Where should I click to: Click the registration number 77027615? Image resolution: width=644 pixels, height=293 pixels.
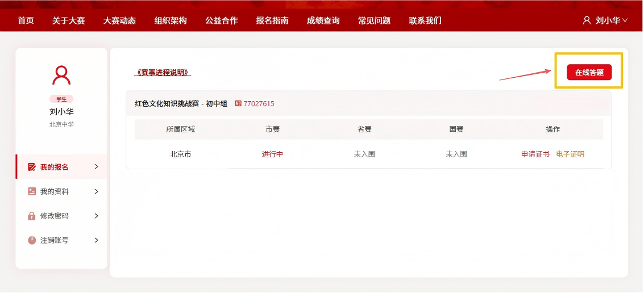click(259, 104)
